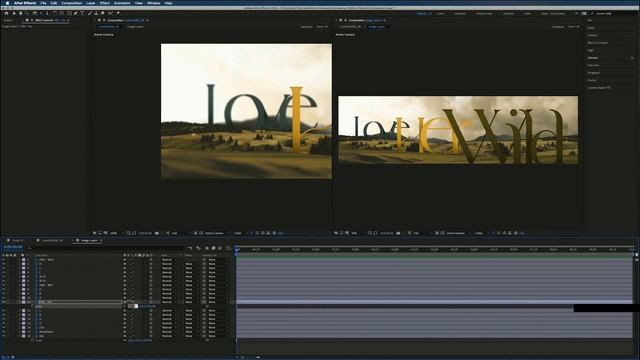The width and height of the screenshot is (640, 360).
Task: Toggle visibility eye of selected layer 11
Action: pyautogui.click(x=3, y=302)
